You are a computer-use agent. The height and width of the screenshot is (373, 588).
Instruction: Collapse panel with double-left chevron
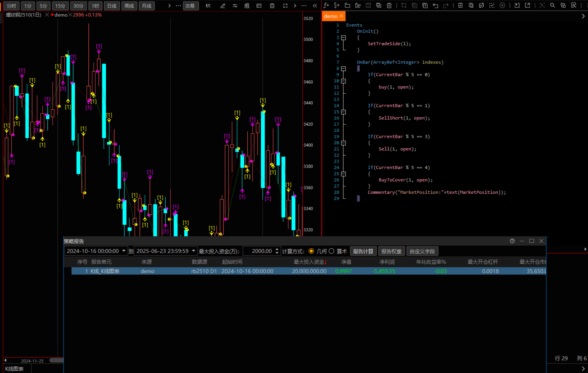point(315,6)
